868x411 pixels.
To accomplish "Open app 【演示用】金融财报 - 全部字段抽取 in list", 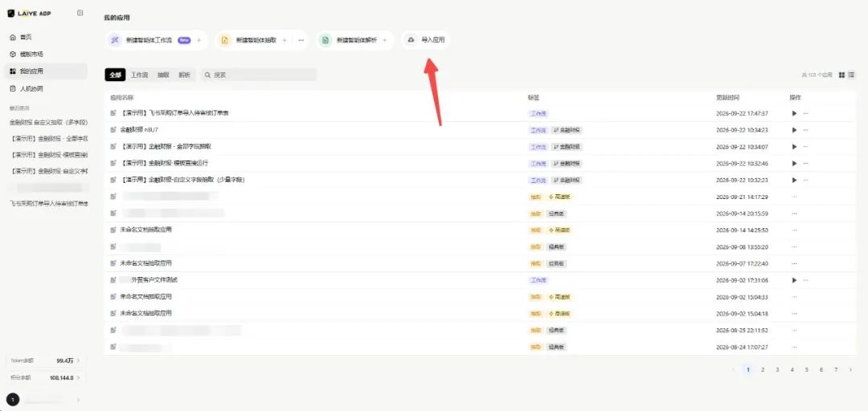I will [166, 147].
